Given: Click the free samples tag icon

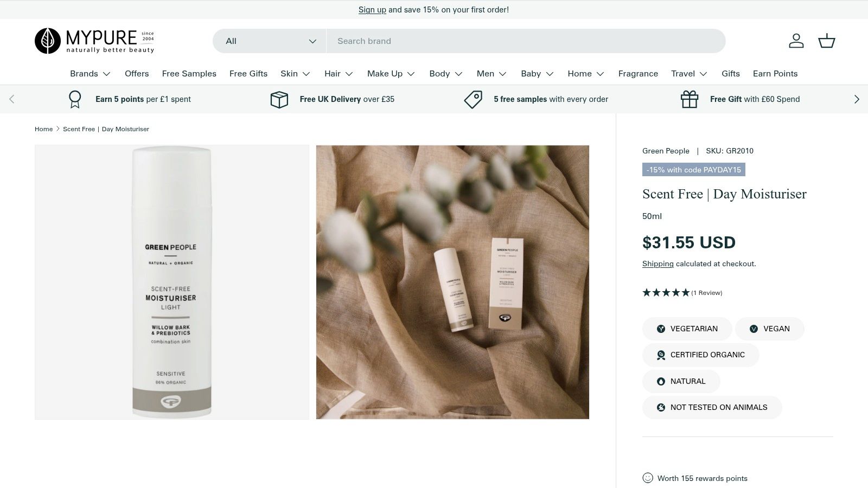Looking at the screenshot, I should (x=473, y=99).
